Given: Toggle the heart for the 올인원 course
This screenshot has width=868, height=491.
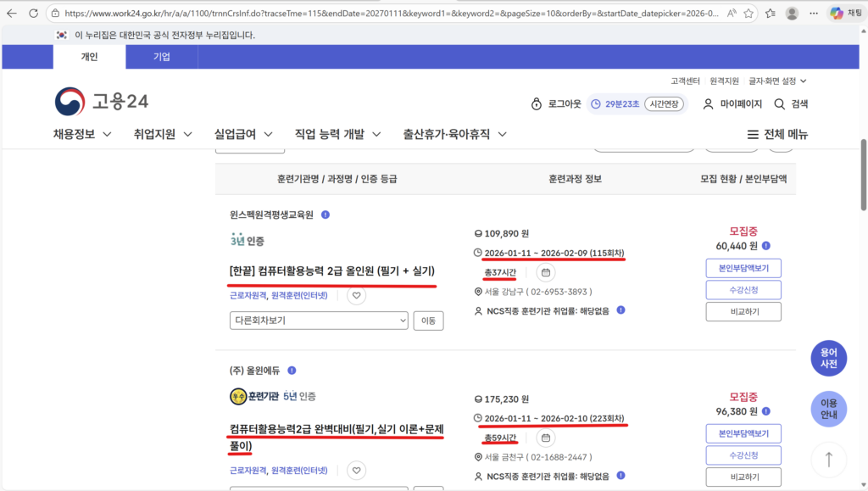Looking at the screenshot, I should [356, 296].
